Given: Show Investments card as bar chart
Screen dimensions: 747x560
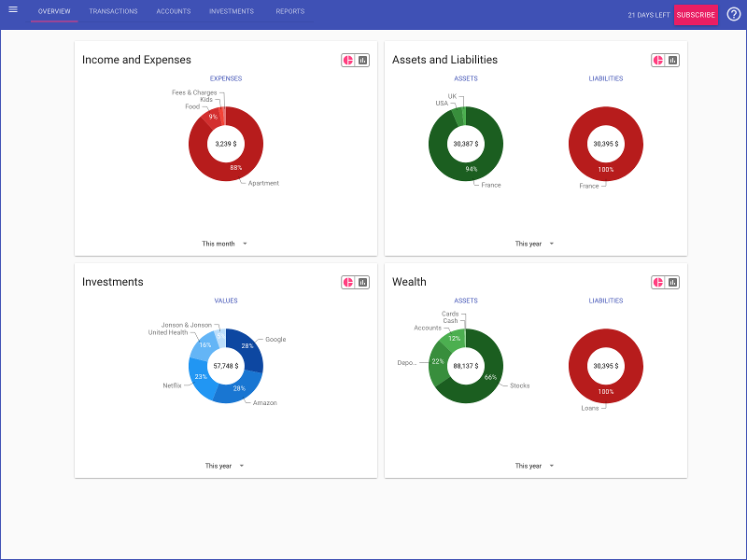Looking at the screenshot, I should (x=363, y=282).
